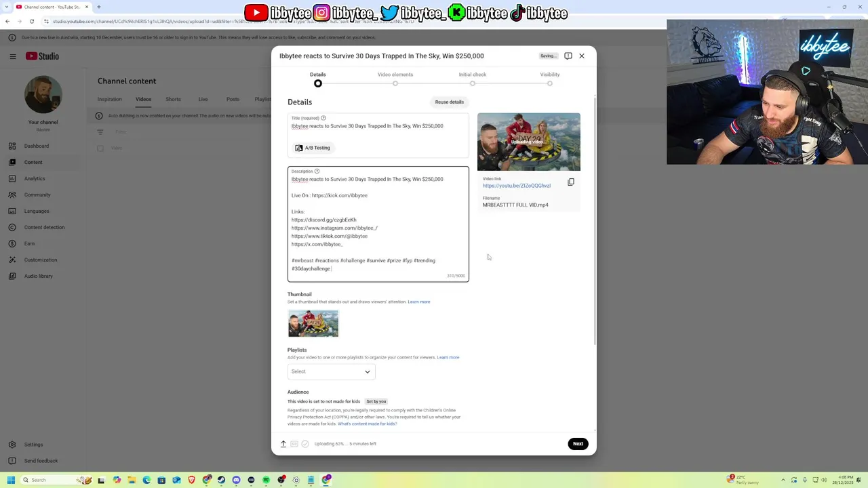Click the filename "MRBEASTTTT FULL VID.mp4"
The image size is (868, 488).
coord(515,205)
